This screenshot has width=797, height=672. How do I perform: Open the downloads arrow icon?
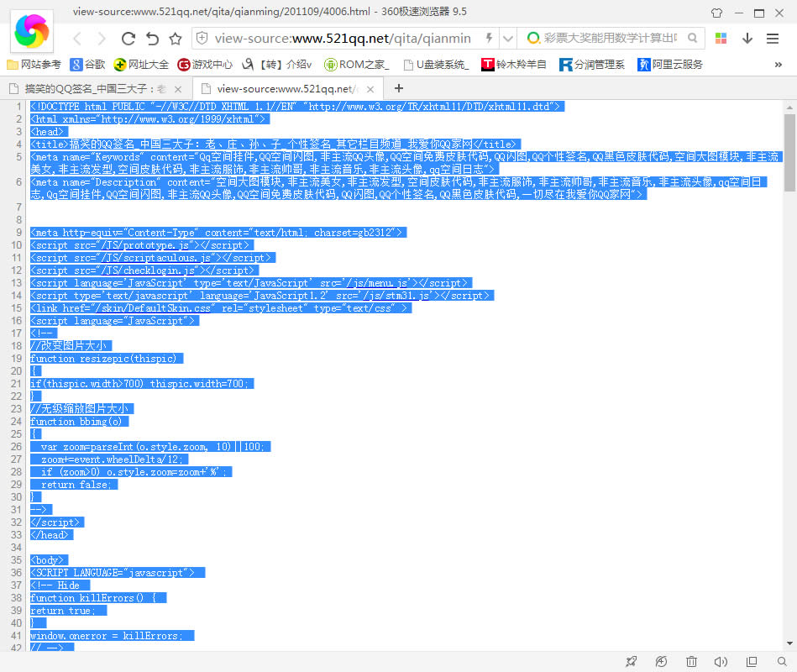point(747,39)
